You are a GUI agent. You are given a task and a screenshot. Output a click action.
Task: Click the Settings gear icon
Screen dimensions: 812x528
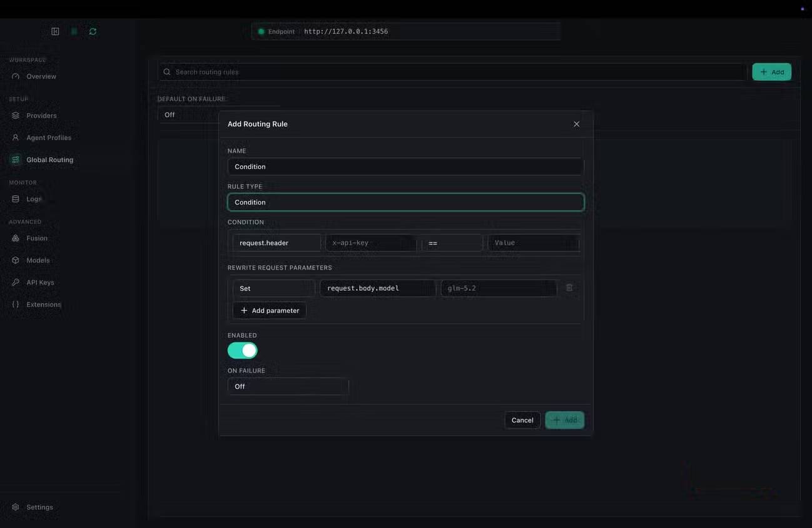[x=16, y=507]
